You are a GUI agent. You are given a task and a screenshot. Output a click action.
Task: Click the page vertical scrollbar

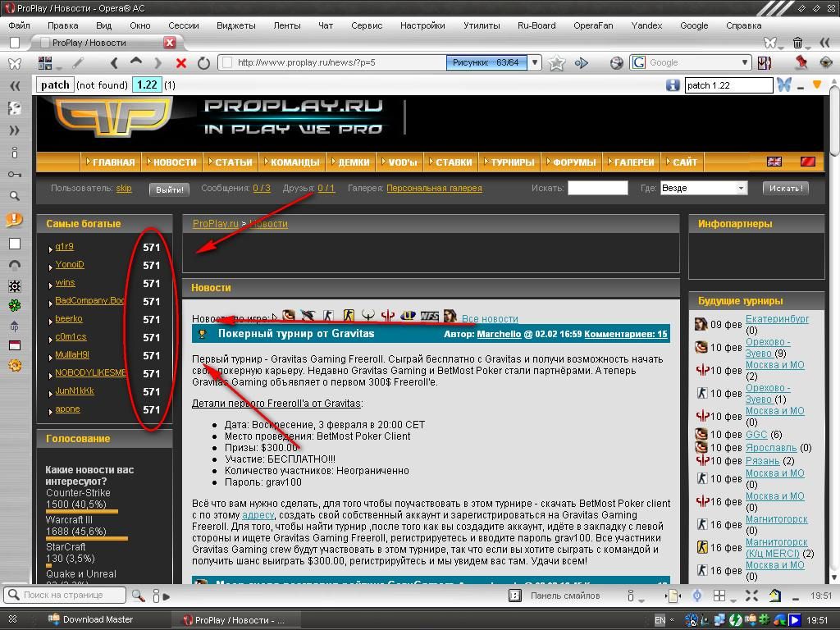(834, 328)
